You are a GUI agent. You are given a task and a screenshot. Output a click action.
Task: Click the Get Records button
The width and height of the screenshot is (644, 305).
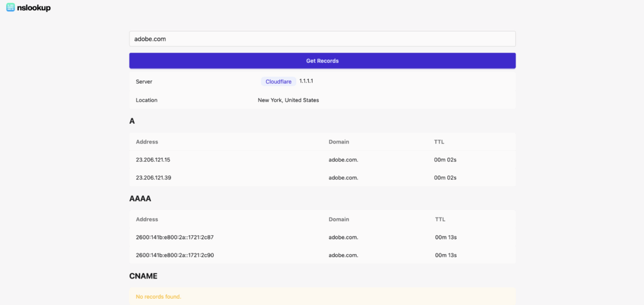[323, 61]
